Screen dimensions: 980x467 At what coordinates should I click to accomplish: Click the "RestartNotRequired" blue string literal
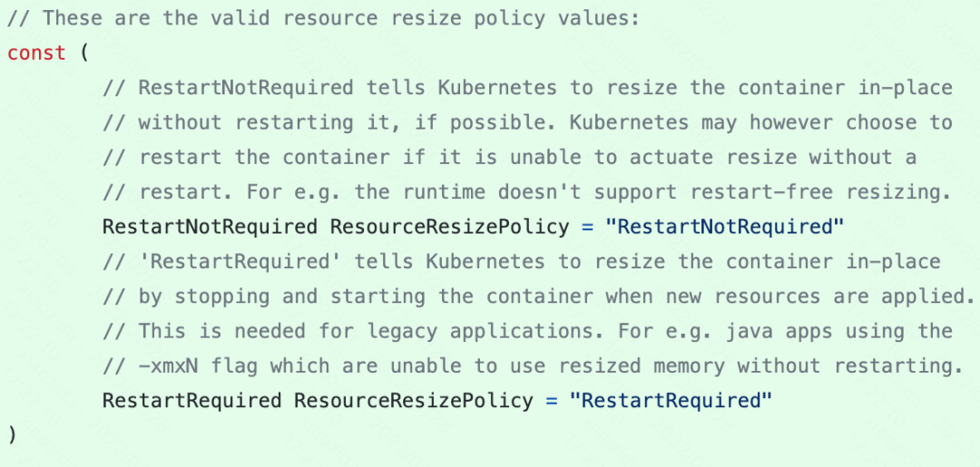730,226
